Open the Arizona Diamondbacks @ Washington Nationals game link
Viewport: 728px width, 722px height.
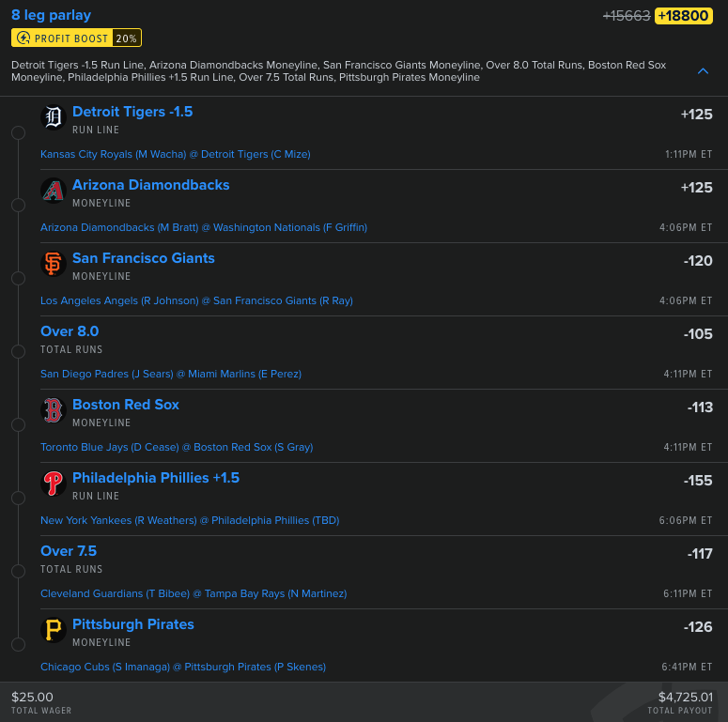tap(204, 227)
